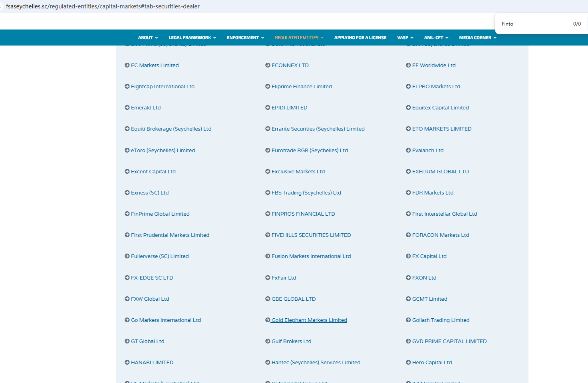Expand the ABOUT dropdown menu

tap(148, 38)
